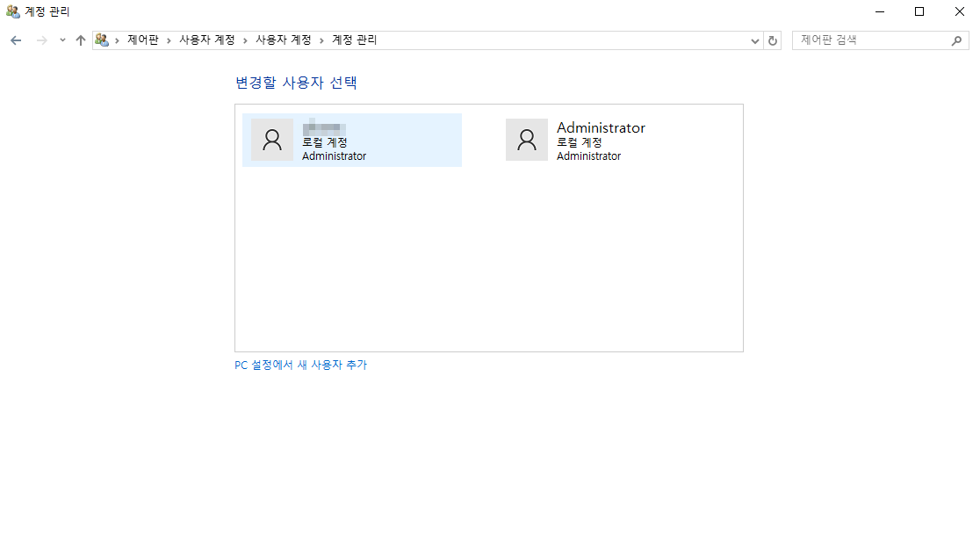This screenshot has height=550, width=980.
Task: Click the large Administrator account name
Action: [601, 127]
